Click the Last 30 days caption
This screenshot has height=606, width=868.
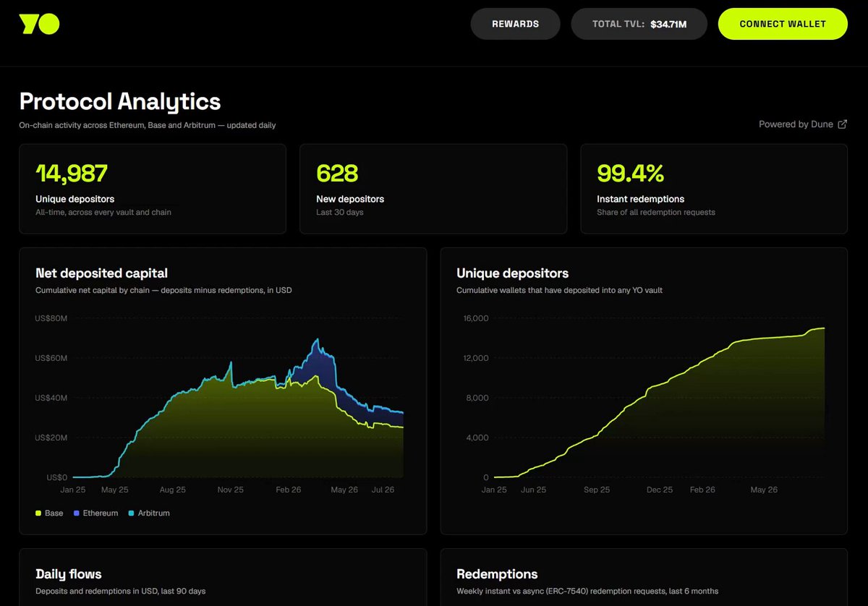tap(340, 213)
